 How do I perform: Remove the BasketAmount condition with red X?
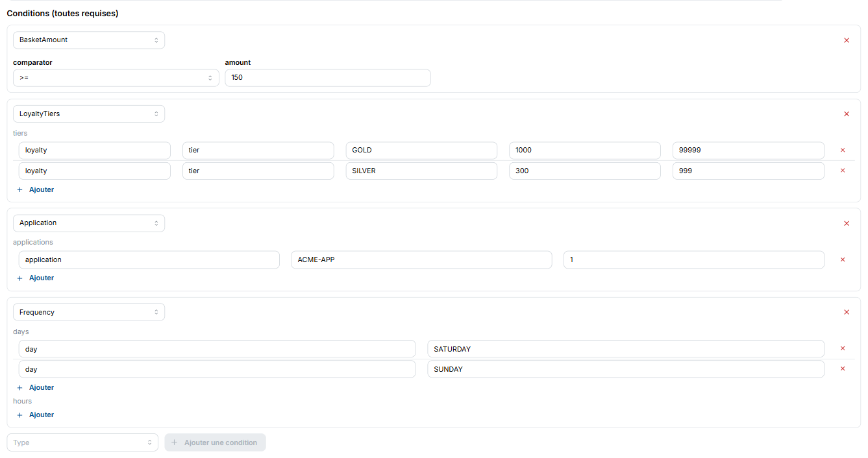846,40
